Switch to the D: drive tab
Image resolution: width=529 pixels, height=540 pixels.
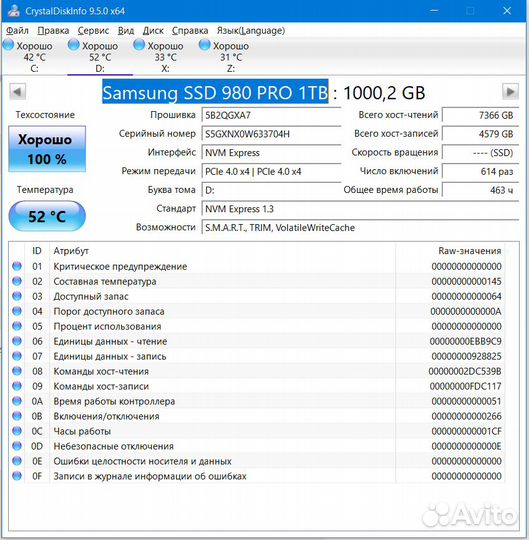pos(100,57)
